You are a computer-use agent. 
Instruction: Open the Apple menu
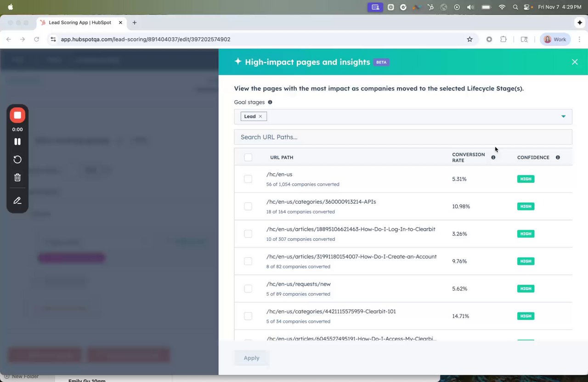(x=10, y=7)
